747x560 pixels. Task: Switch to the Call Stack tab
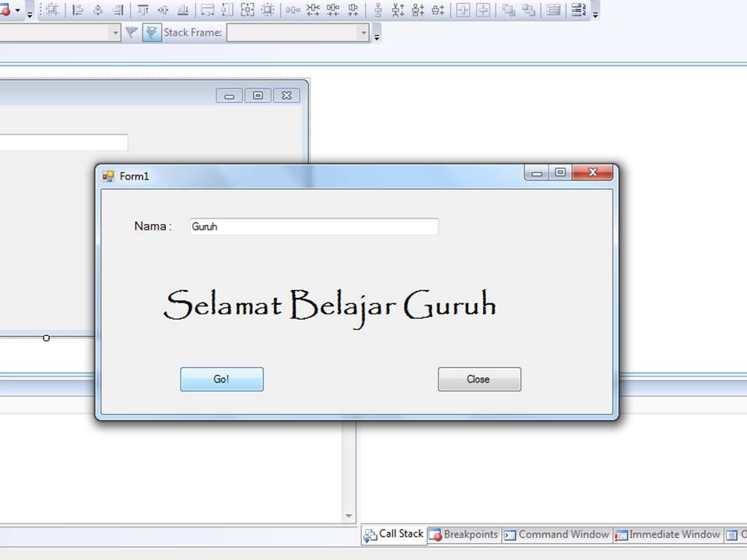394,534
